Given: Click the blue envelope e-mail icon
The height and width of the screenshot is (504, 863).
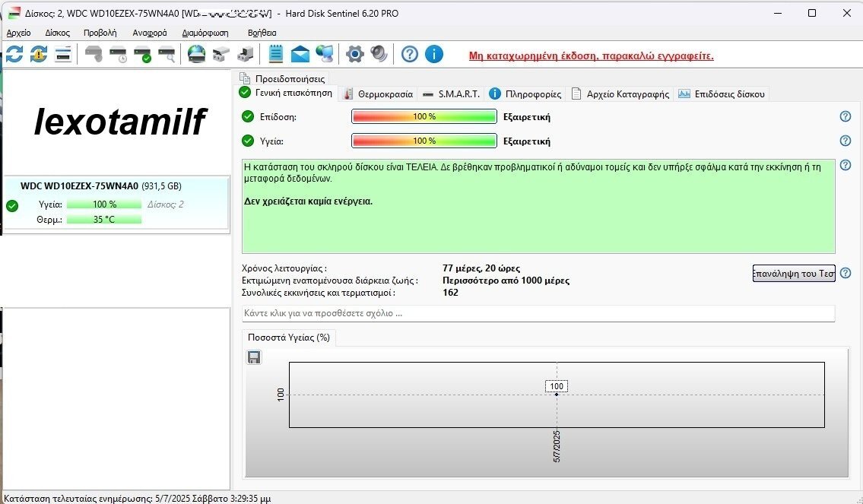Looking at the screenshot, I should 300,54.
